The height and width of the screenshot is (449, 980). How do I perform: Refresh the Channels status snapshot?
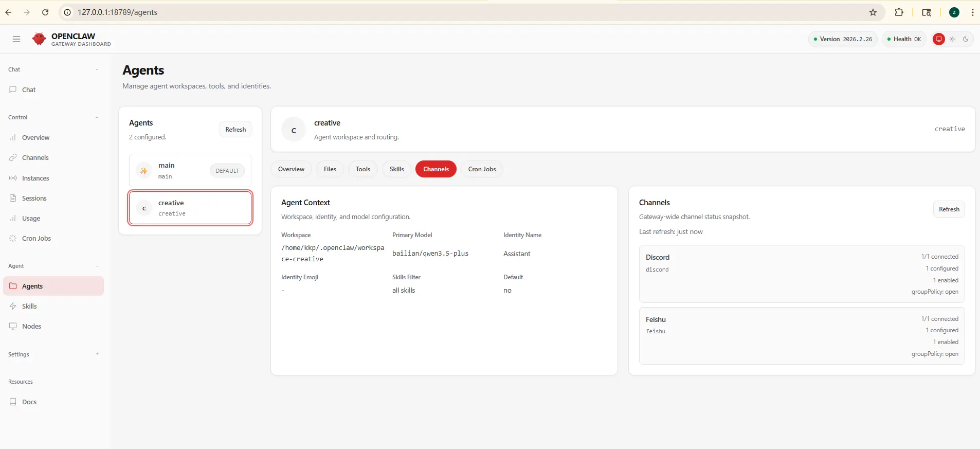pyautogui.click(x=949, y=209)
